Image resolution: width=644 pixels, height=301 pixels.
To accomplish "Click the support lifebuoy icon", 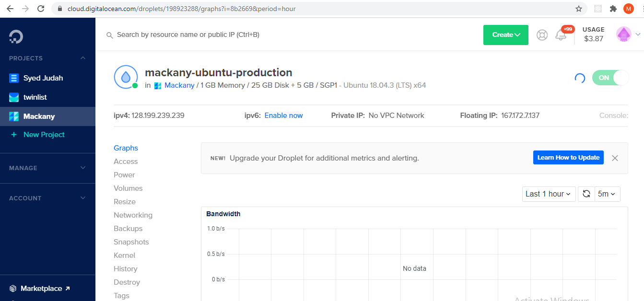I will click(x=542, y=35).
